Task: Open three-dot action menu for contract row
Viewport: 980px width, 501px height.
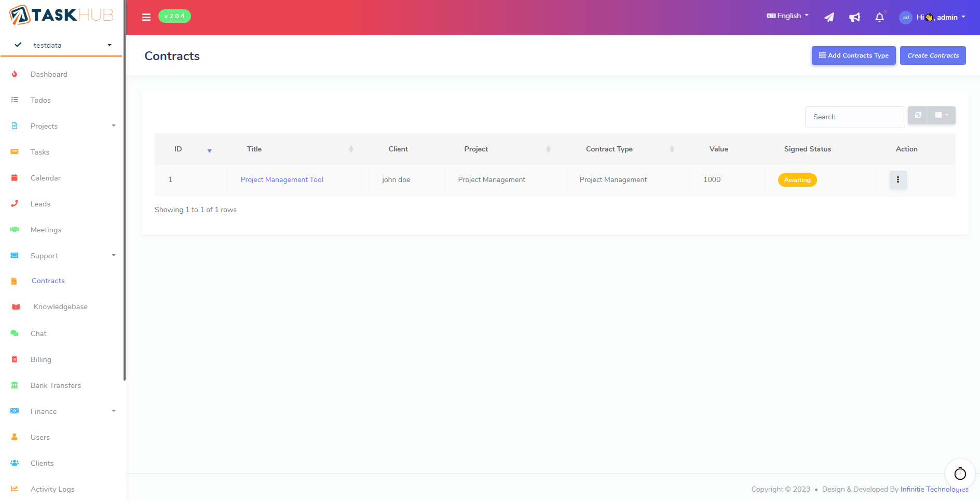Action: click(x=897, y=180)
